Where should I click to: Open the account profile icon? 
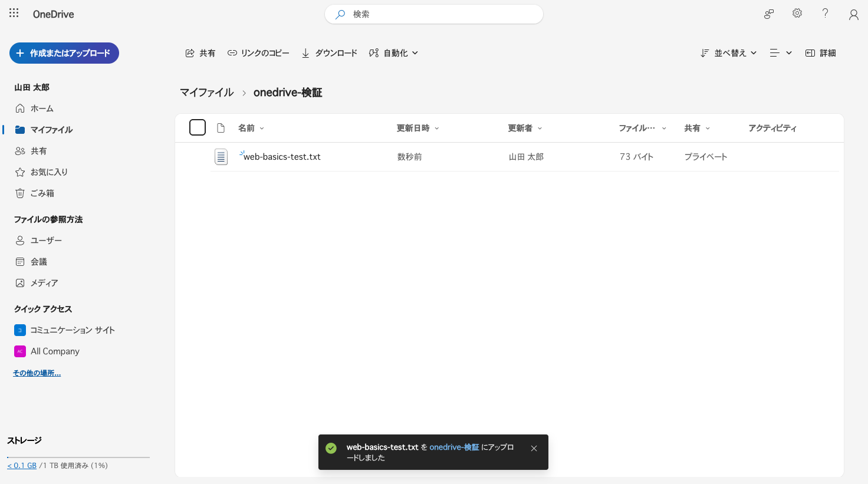tap(853, 15)
